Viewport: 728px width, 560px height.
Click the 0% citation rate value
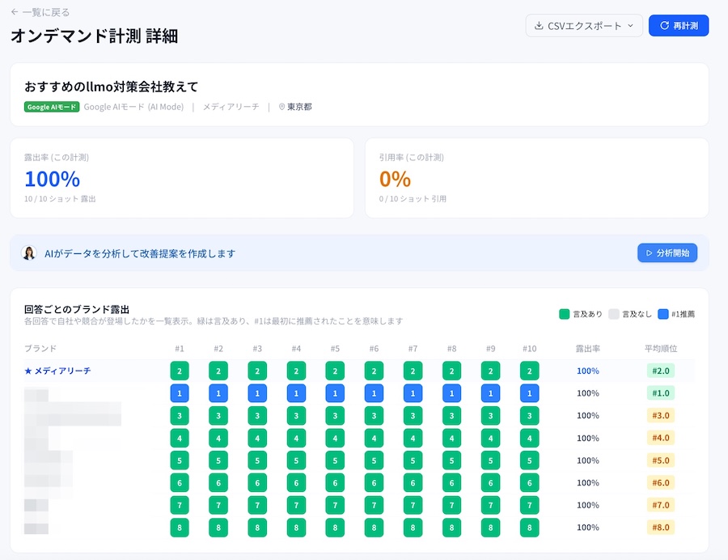(x=395, y=179)
